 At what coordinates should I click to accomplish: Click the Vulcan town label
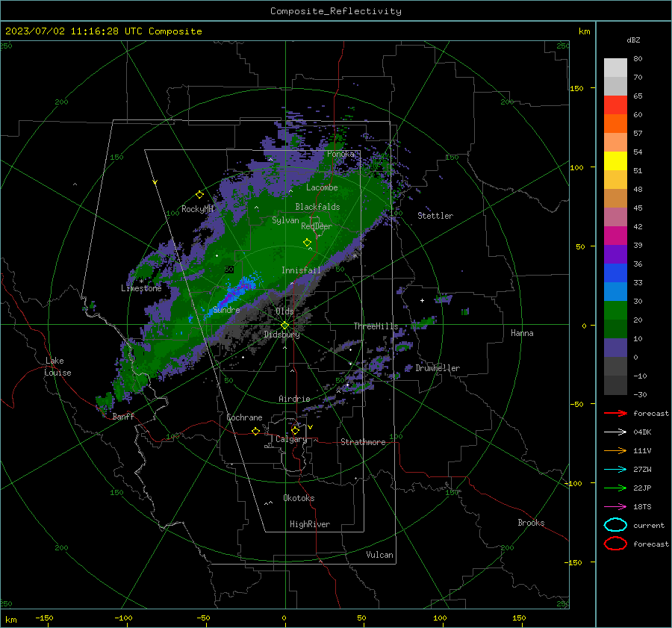point(379,555)
